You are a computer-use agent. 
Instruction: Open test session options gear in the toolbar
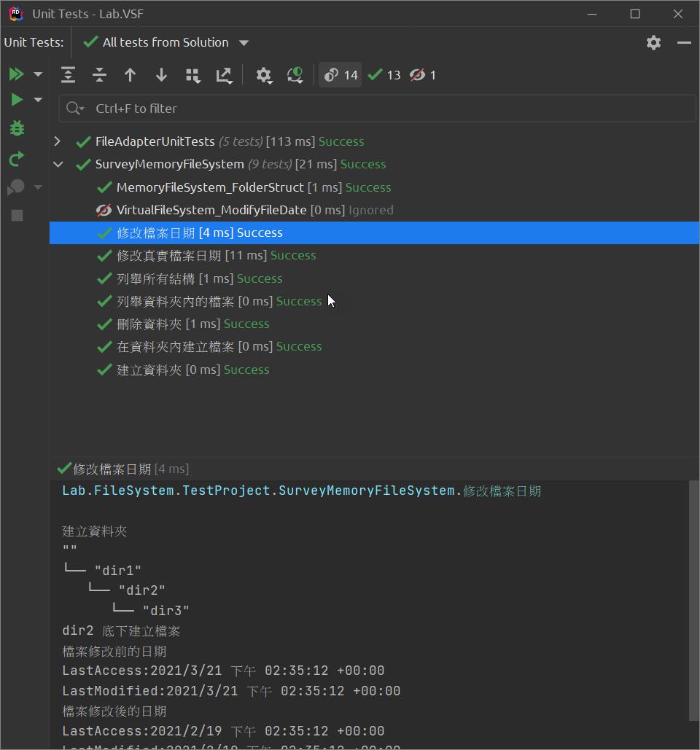264,76
